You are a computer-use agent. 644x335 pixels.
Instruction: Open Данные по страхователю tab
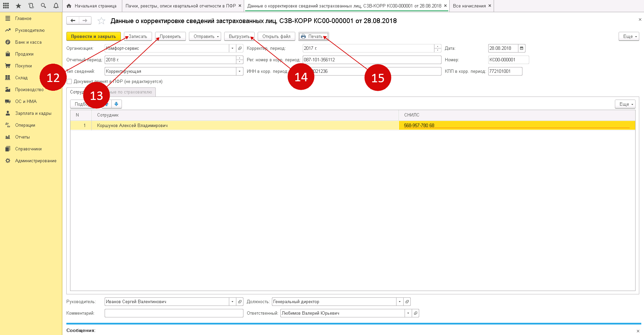coord(133,92)
